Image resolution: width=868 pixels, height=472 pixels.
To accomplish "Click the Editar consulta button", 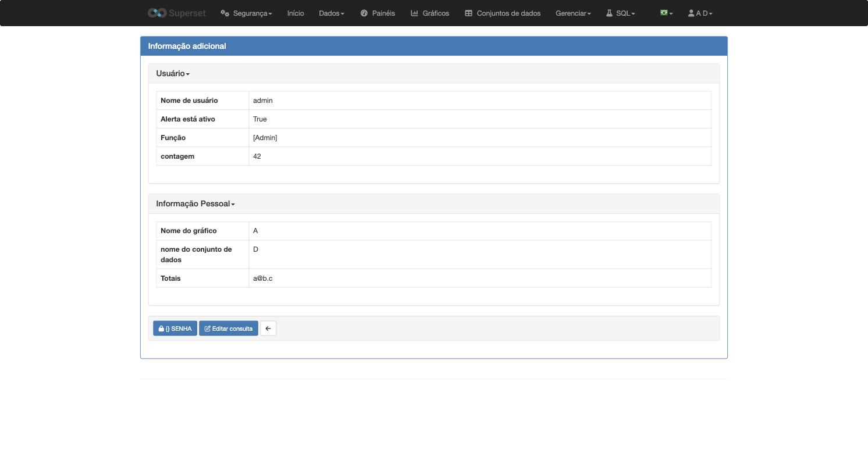I will tap(229, 328).
